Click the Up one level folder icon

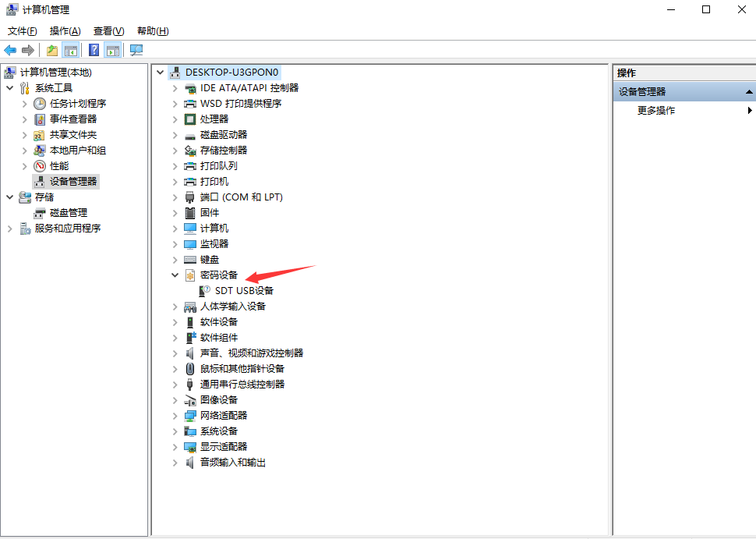pos(52,50)
